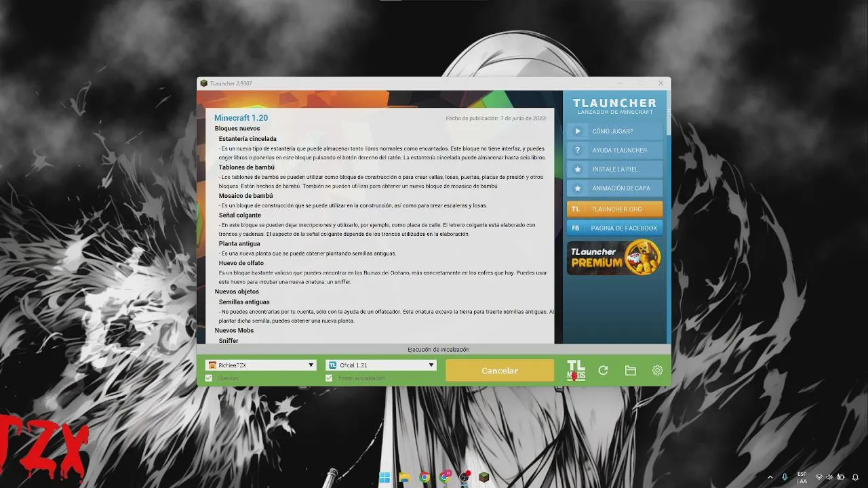Click the Cancelar button

(x=500, y=371)
